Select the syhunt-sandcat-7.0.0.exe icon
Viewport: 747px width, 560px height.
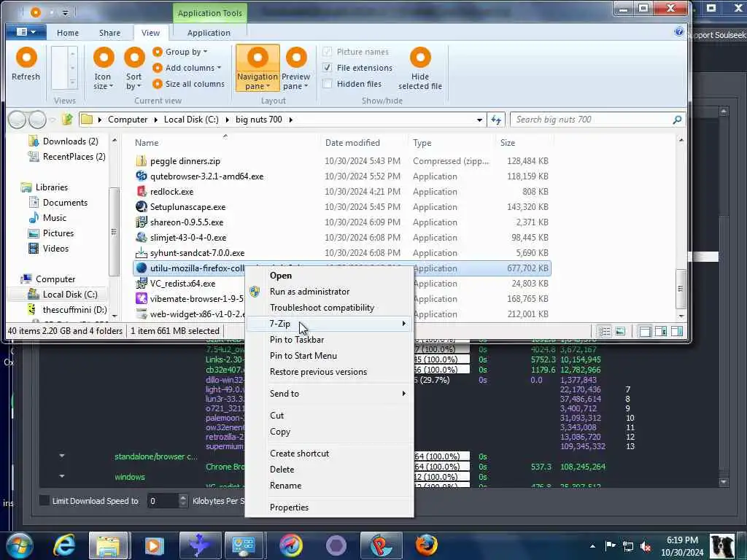tap(141, 253)
